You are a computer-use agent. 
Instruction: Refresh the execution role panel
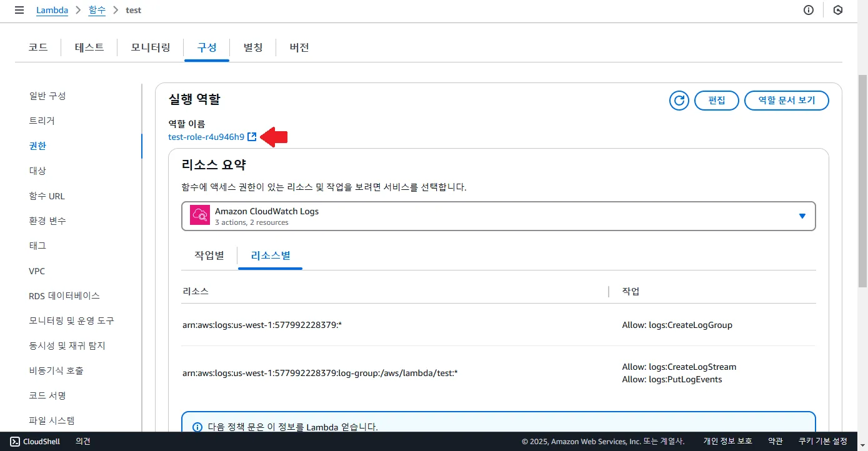click(x=679, y=101)
